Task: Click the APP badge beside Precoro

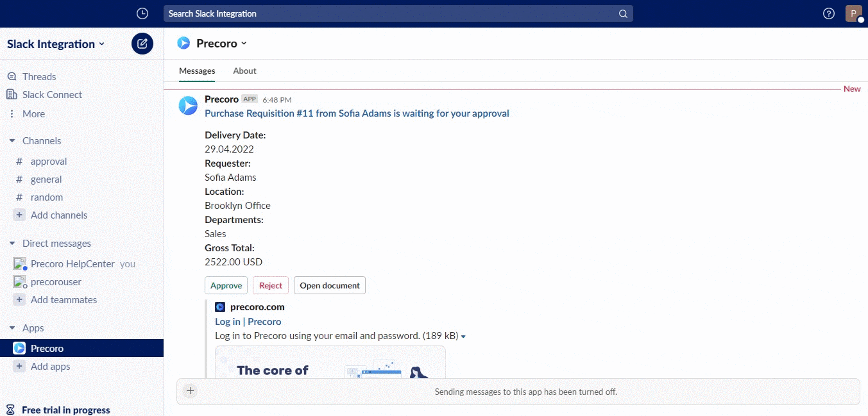Action: click(x=250, y=99)
